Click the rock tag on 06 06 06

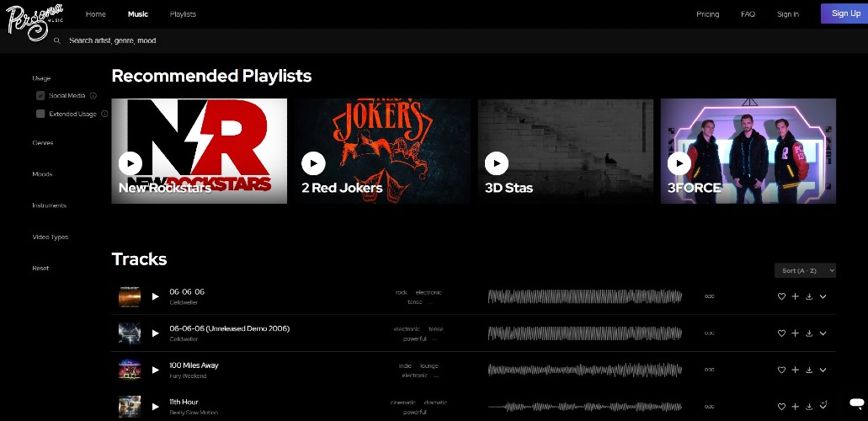(x=402, y=292)
